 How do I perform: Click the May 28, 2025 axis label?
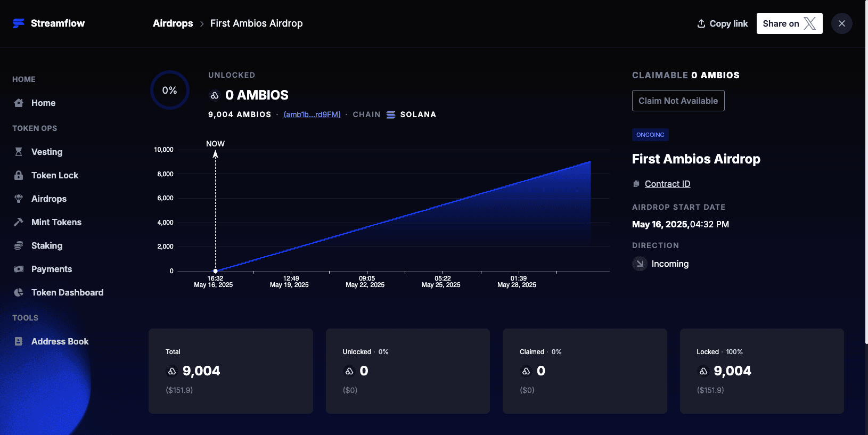click(517, 285)
